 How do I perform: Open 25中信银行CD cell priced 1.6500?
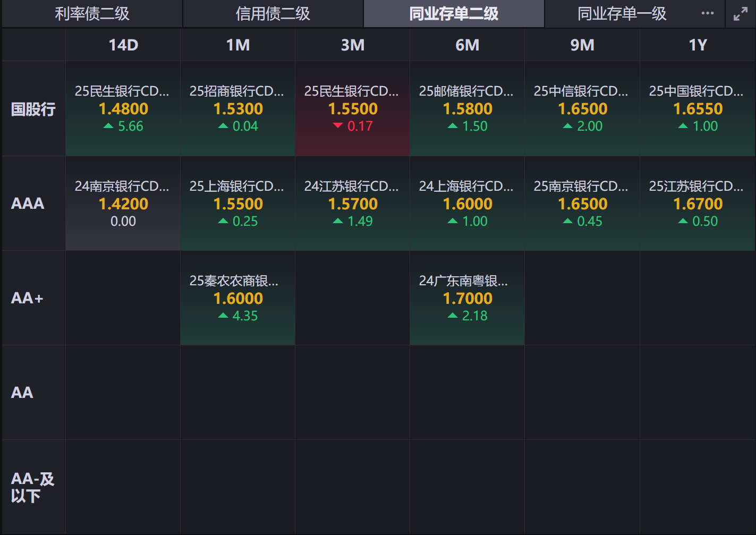(582, 109)
